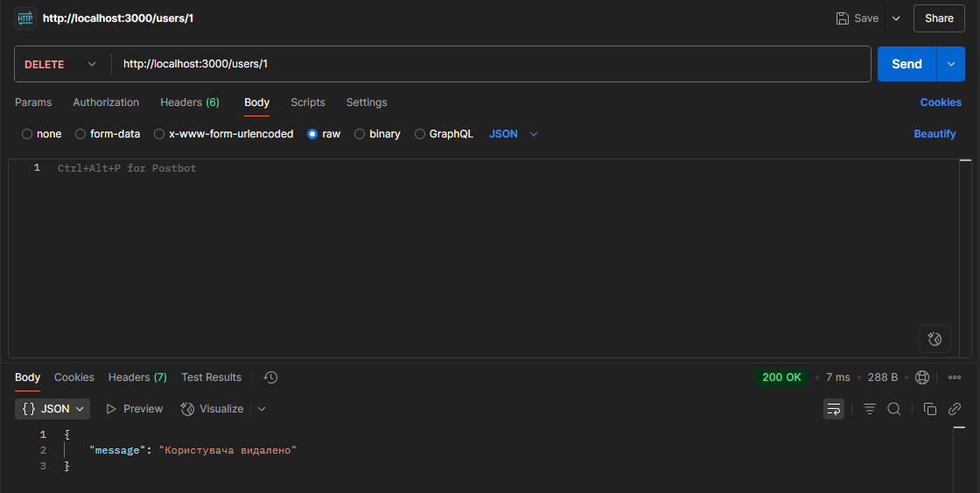980x493 pixels.
Task: Open the DELETE method dropdown
Action: [59, 64]
